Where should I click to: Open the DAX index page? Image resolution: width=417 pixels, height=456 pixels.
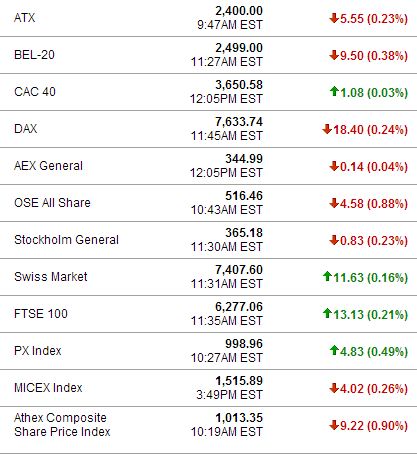[x=26, y=129]
